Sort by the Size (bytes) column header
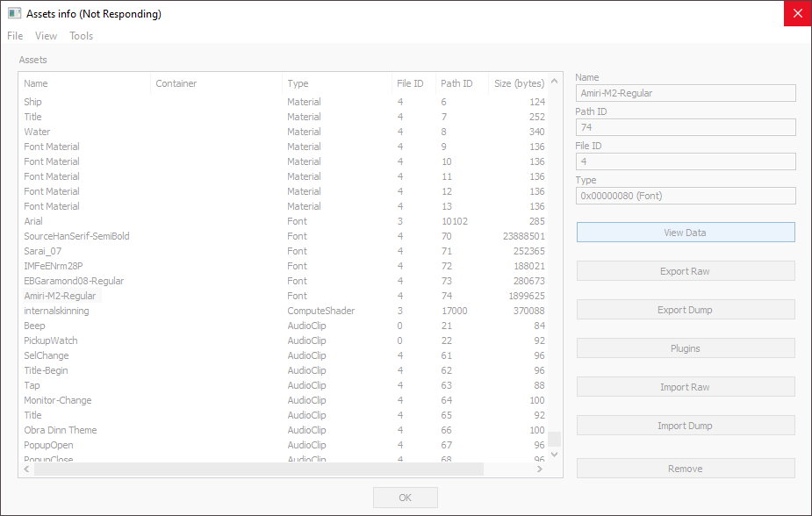Image resolution: width=812 pixels, height=516 pixels. coord(519,83)
